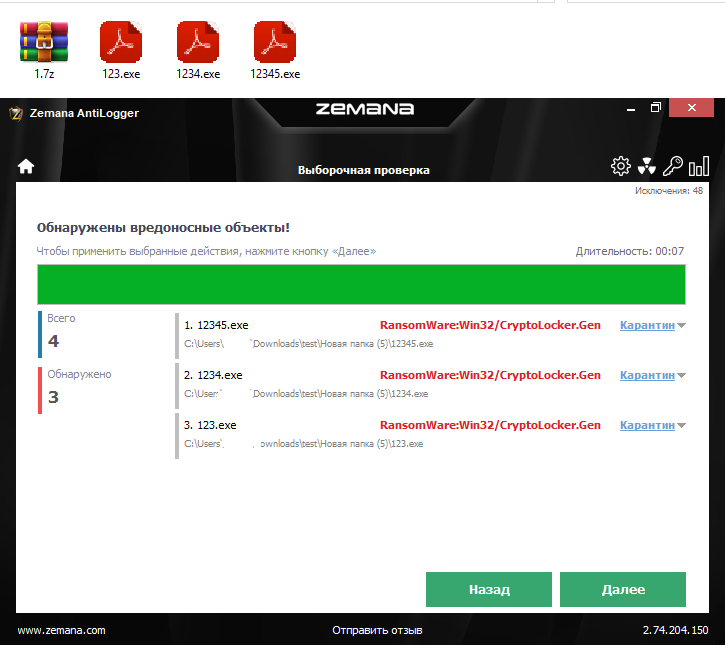Select the 123.exe file icon
725x645 pixels.
click(x=121, y=42)
